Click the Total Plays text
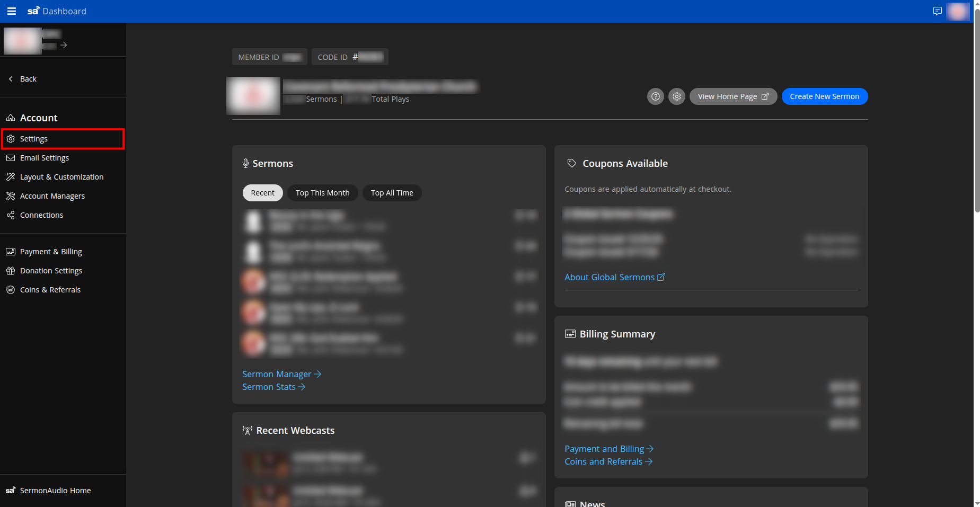The width and height of the screenshot is (980, 507). coord(391,99)
